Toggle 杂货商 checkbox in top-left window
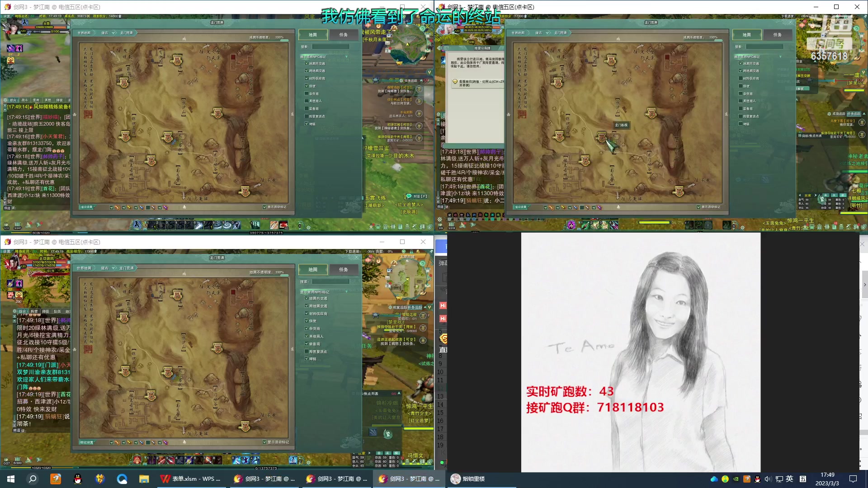The image size is (868, 488). tap(307, 94)
